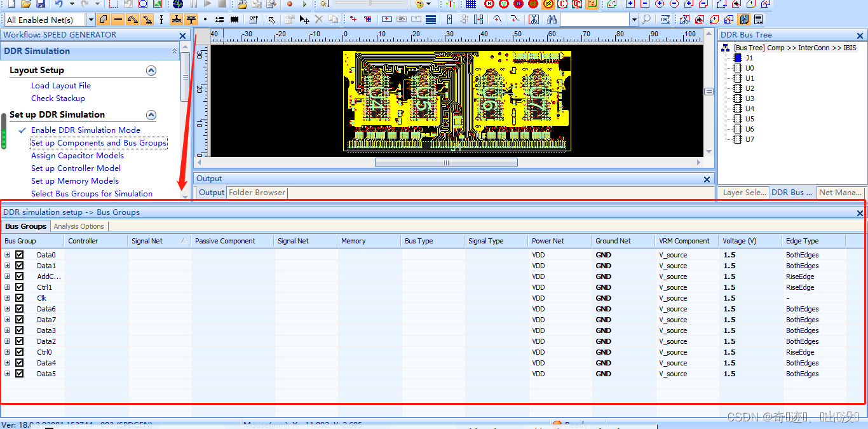Toggle the Clk bus group checkbox
Screen dimensions: 868x429
pos(20,298)
